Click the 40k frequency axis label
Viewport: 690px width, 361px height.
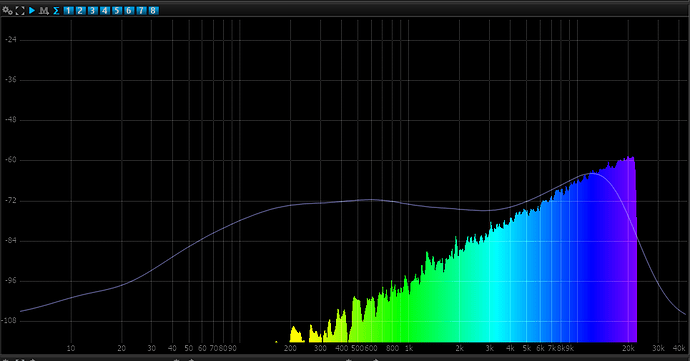[x=679, y=348]
